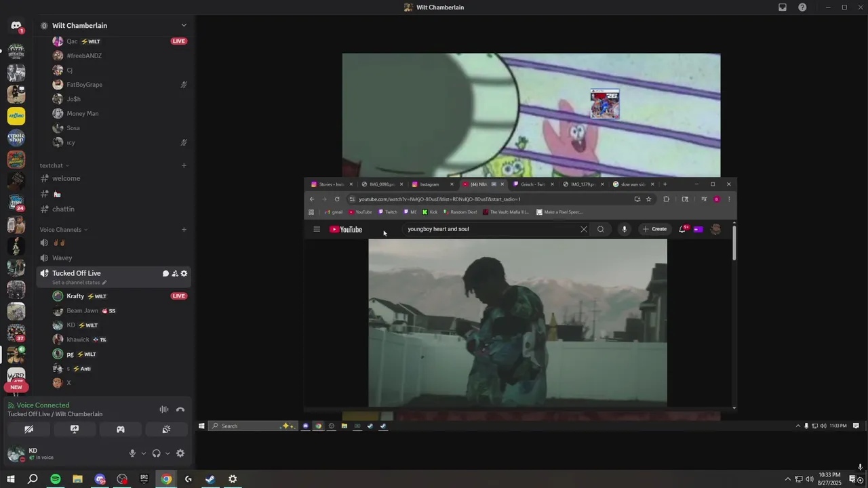Open Steam from the taskbar
This screenshot has height=488, width=868.
(x=210, y=479)
